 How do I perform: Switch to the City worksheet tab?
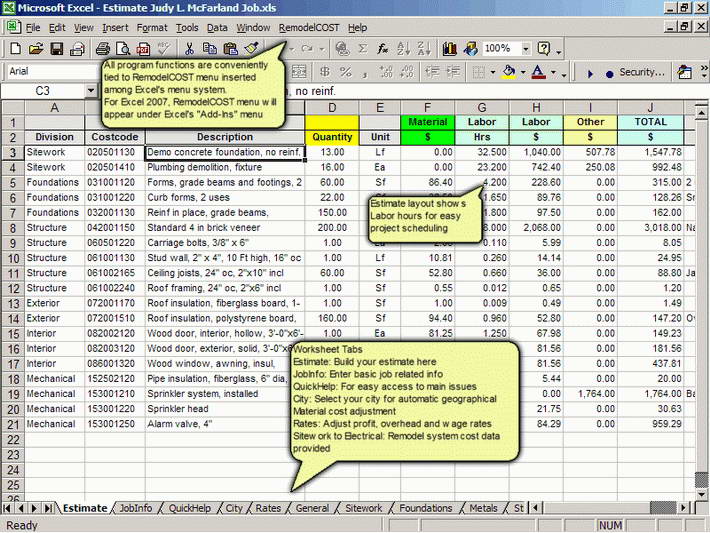234,508
